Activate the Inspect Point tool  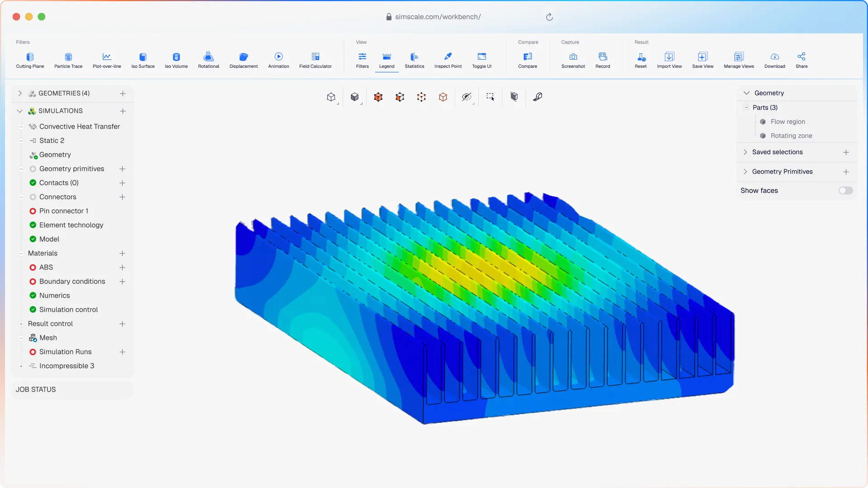pos(448,60)
